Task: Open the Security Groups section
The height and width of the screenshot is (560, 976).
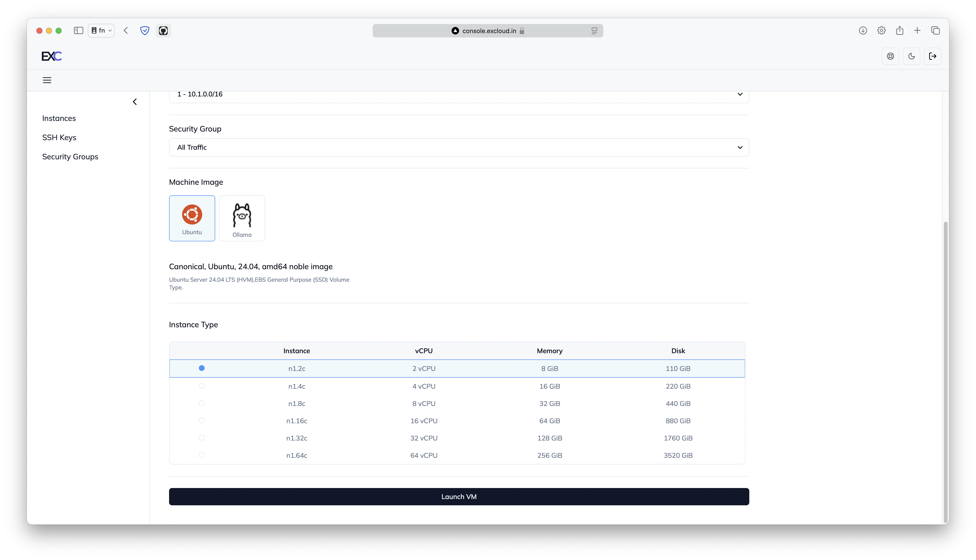Action: click(70, 156)
